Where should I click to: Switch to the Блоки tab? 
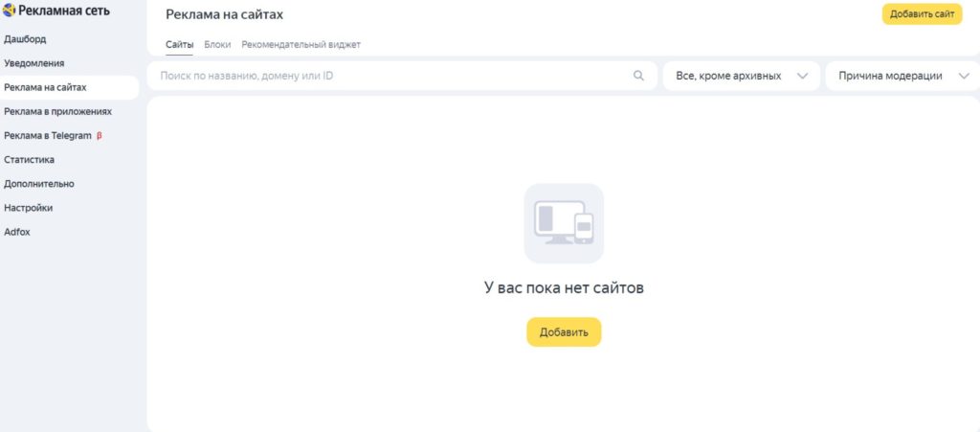coord(217,45)
